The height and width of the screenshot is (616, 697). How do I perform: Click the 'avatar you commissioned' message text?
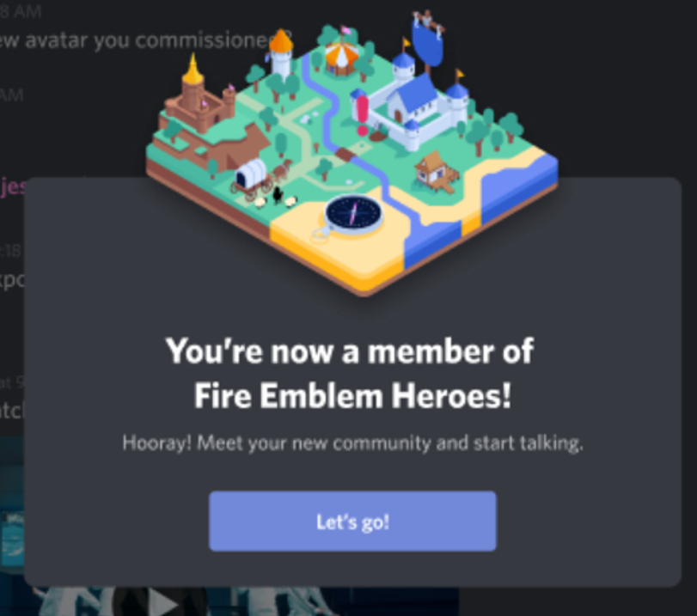(x=147, y=41)
